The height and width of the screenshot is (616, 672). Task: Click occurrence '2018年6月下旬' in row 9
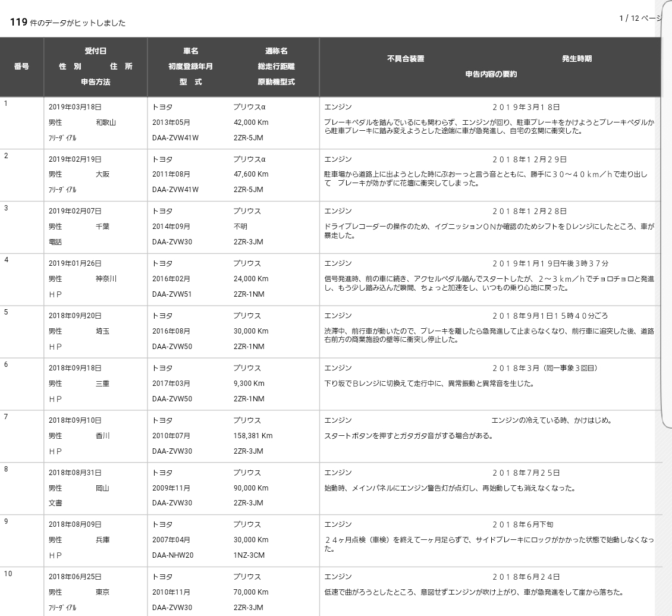[522, 524]
